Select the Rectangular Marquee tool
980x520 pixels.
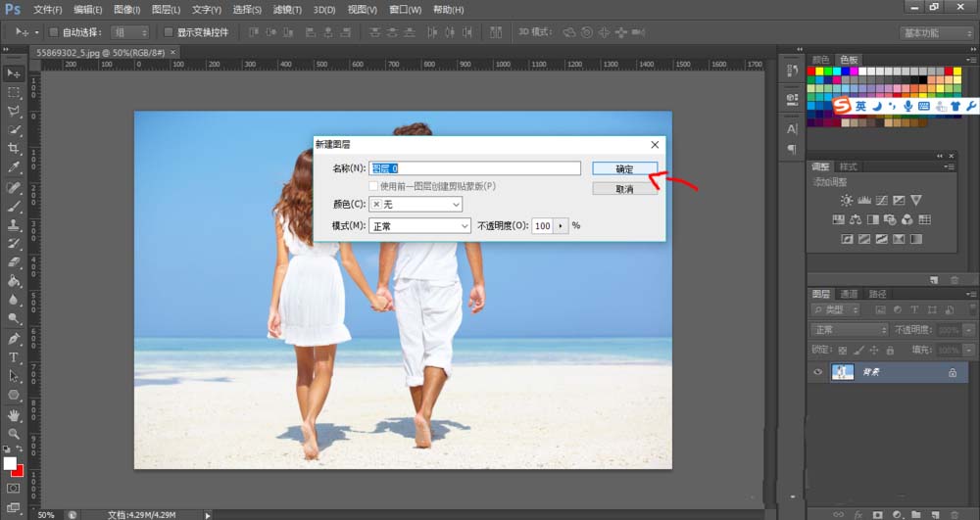pyautogui.click(x=14, y=92)
